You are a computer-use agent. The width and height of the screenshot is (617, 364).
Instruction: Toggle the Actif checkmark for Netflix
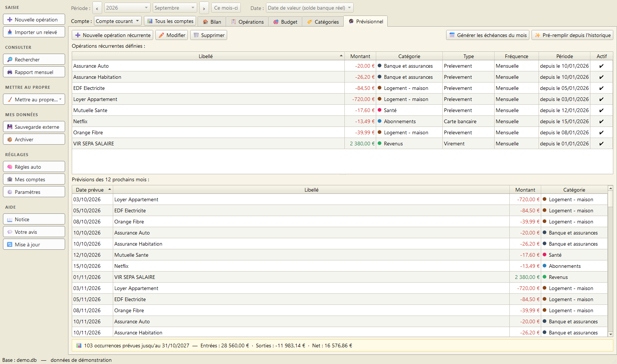601,121
